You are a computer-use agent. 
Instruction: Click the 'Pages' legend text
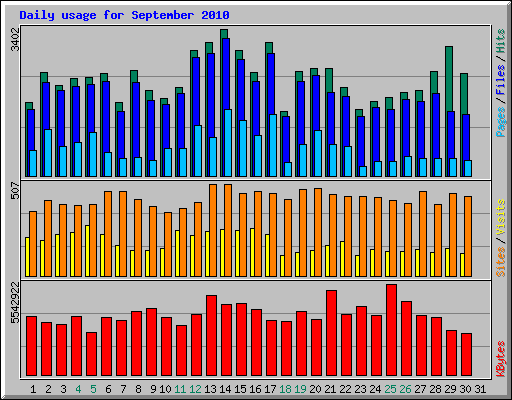pos(500,122)
